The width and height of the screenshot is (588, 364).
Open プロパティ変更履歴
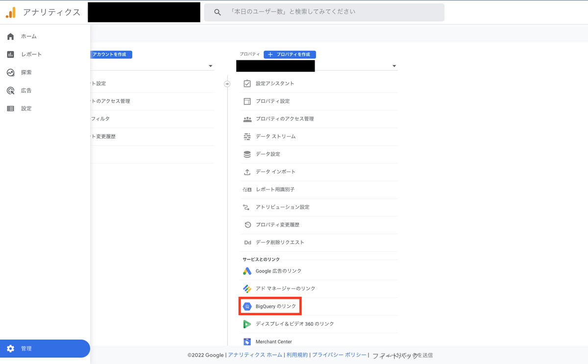click(x=277, y=225)
